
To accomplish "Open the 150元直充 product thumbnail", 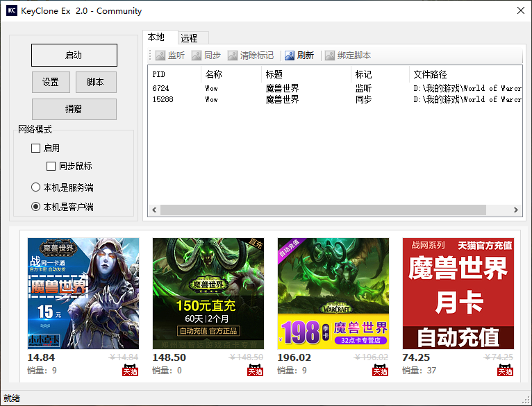I will click(x=208, y=294).
